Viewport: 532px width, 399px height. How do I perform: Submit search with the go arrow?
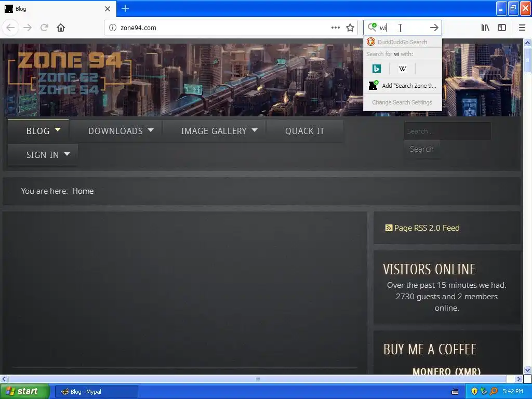tap(434, 28)
